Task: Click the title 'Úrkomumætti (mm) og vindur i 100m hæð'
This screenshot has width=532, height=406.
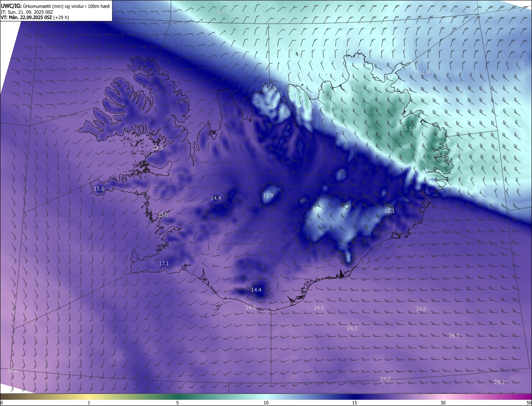Action: (66, 6)
